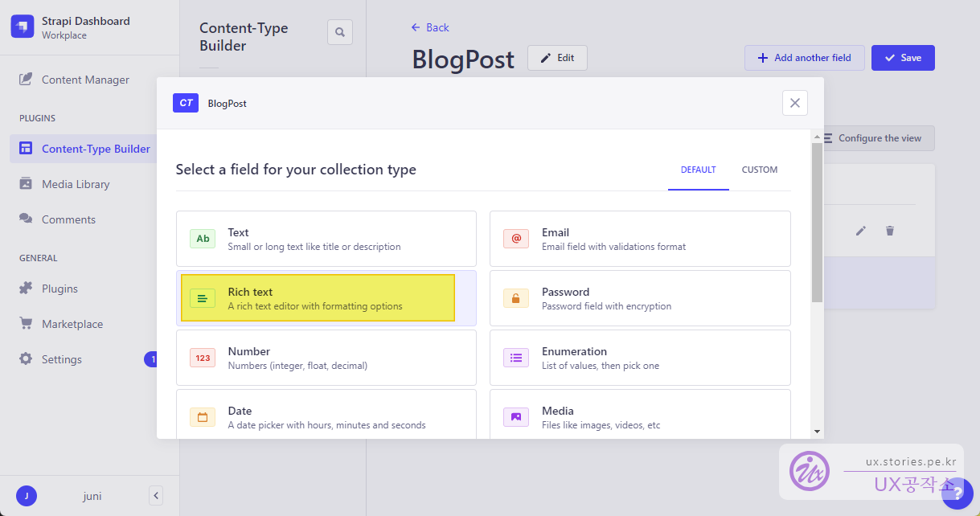Pick the Date field type

(x=326, y=414)
